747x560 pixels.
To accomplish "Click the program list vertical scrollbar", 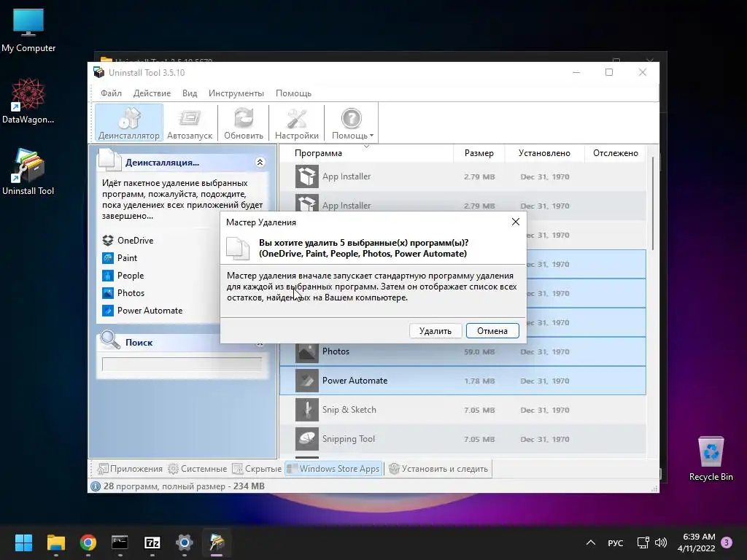I will 653,204.
